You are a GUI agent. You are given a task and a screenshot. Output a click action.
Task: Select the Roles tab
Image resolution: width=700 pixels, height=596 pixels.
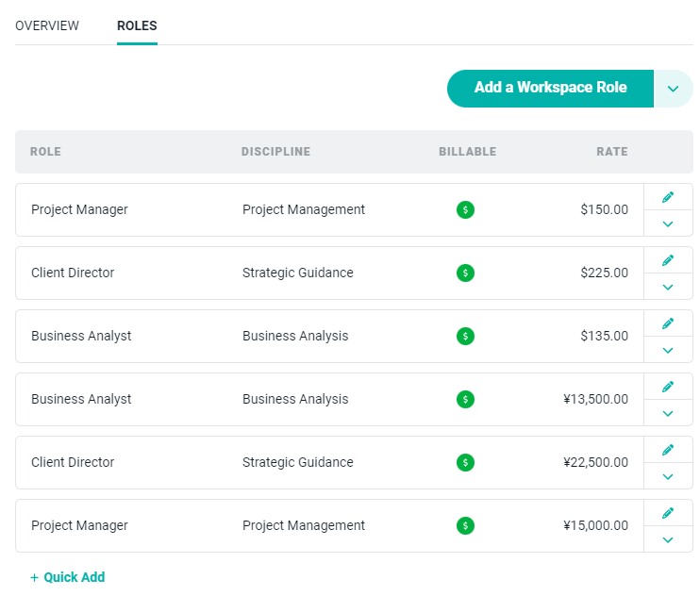pyautogui.click(x=137, y=25)
